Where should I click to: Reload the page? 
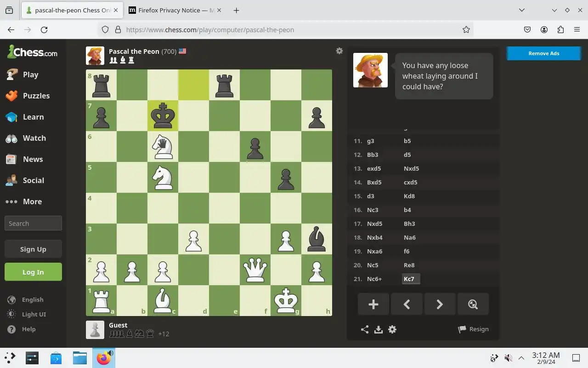tap(44, 29)
